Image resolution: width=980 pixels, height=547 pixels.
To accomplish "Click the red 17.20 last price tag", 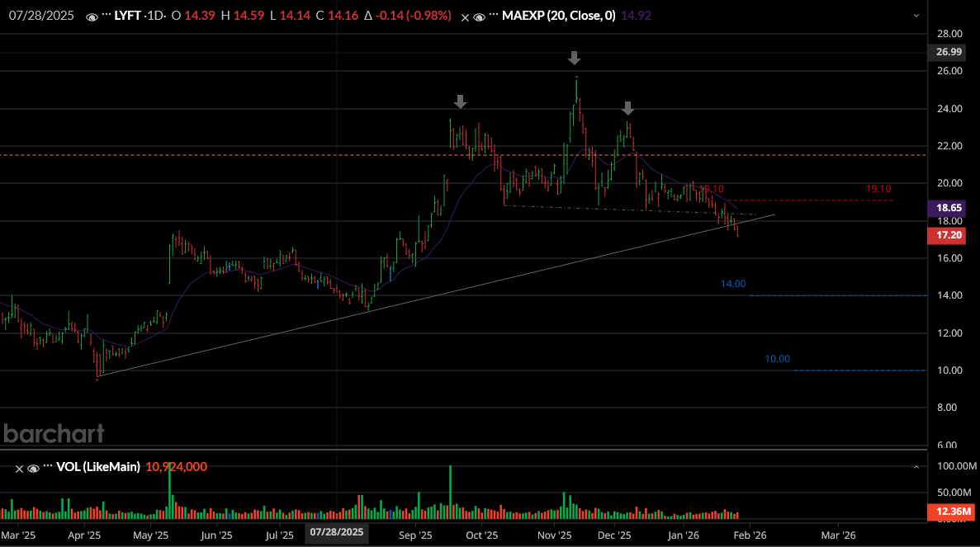I will (948, 235).
